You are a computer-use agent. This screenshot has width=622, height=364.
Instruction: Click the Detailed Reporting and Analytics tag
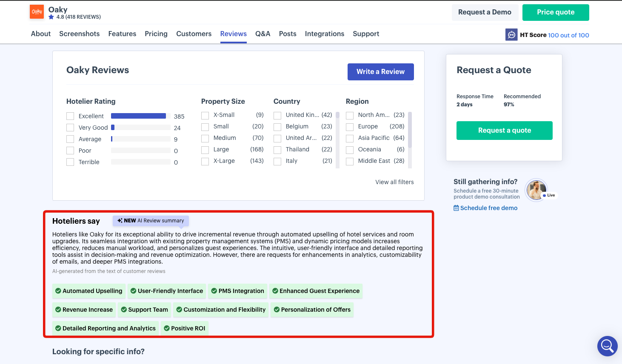[x=106, y=328]
